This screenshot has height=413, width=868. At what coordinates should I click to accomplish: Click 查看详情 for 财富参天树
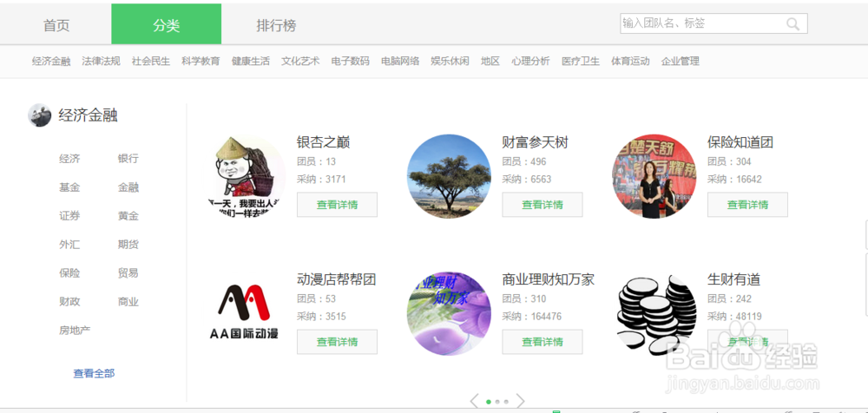coord(542,205)
